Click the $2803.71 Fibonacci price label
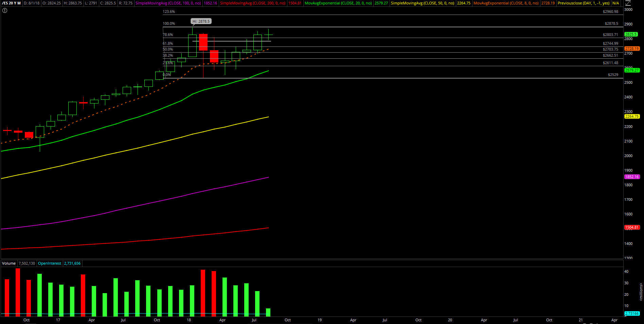The image size is (644, 324). [x=610, y=35]
